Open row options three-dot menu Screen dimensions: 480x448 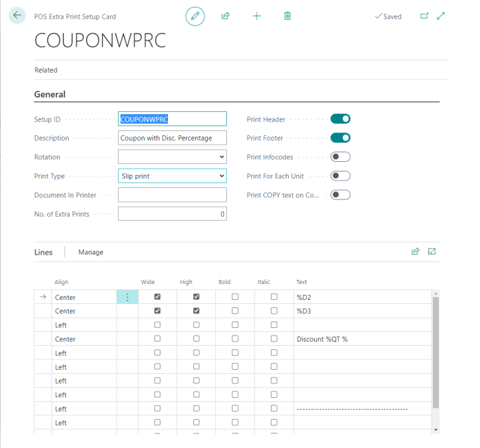[128, 297]
